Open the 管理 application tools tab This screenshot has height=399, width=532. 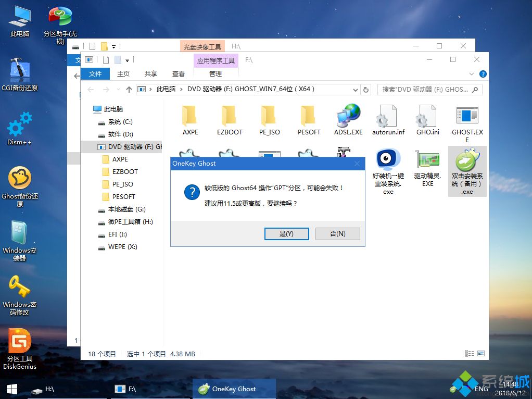coord(215,73)
